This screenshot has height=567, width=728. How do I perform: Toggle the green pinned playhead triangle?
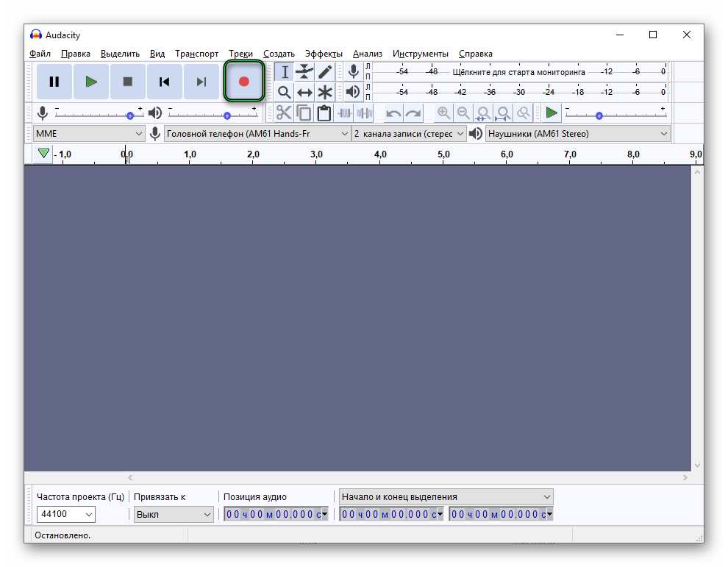[x=43, y=154]
